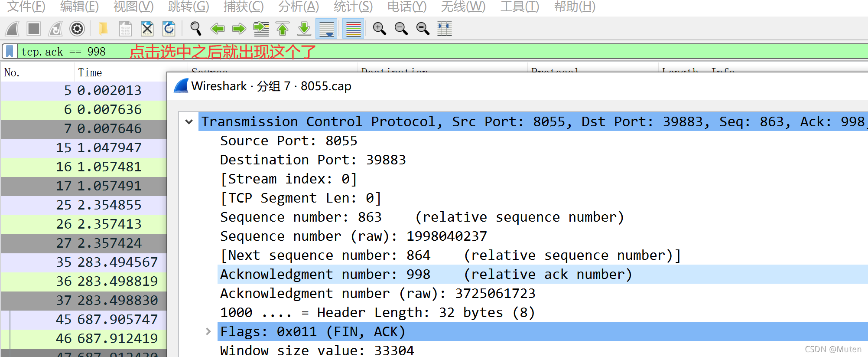868x357 pixels.
Task: Select Sequence number (raw) row
Action: pos(543,236)
